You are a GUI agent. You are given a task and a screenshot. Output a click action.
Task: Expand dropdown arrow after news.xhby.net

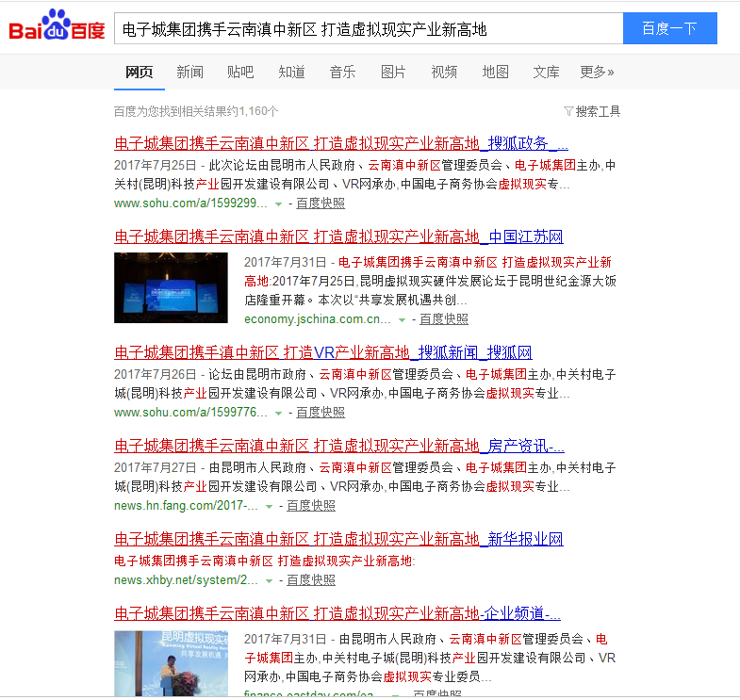tap(269, 581)
